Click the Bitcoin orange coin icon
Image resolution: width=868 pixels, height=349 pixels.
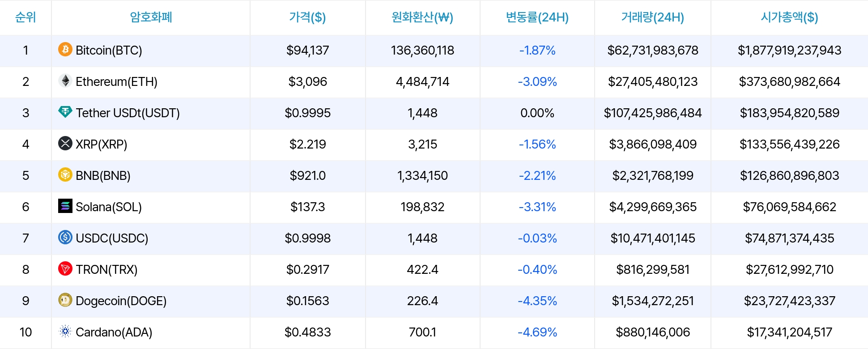pyautogui.click(x=65, y=49)
